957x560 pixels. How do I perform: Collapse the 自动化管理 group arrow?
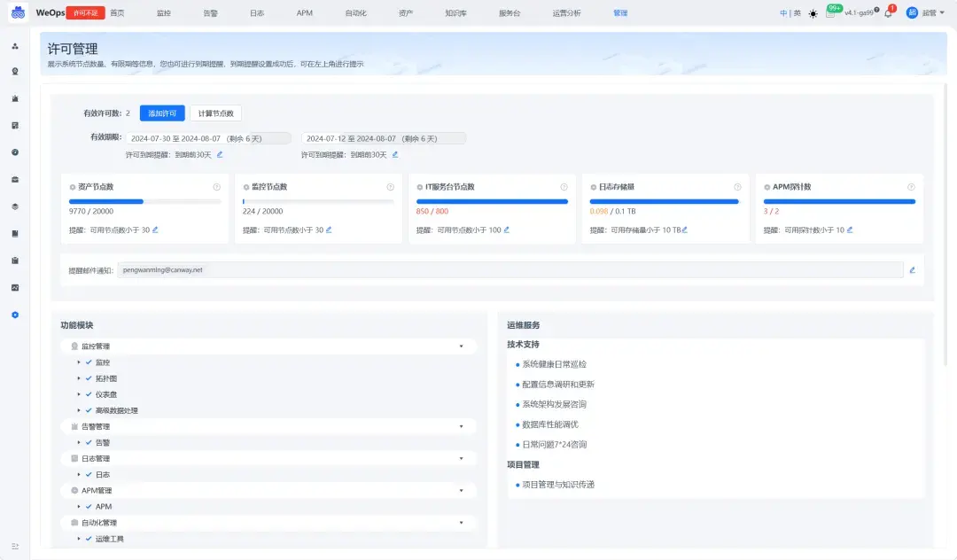pyautogui.click(x=462, y=523)
